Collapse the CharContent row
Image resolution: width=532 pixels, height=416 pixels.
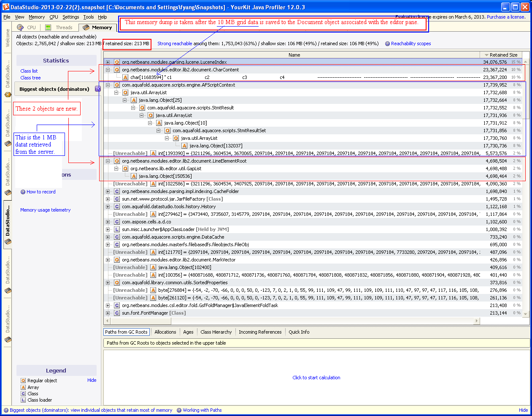click(x=108, y=70)
